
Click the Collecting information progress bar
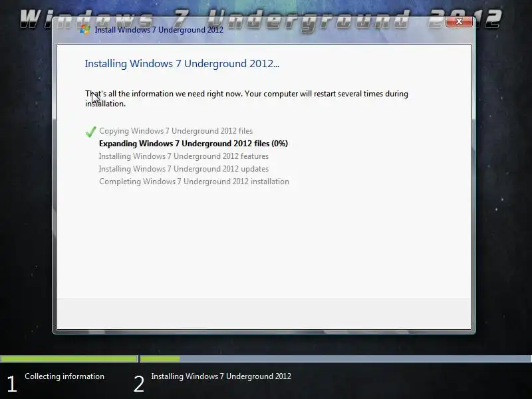pyautogui.click(x=69, y=358)
